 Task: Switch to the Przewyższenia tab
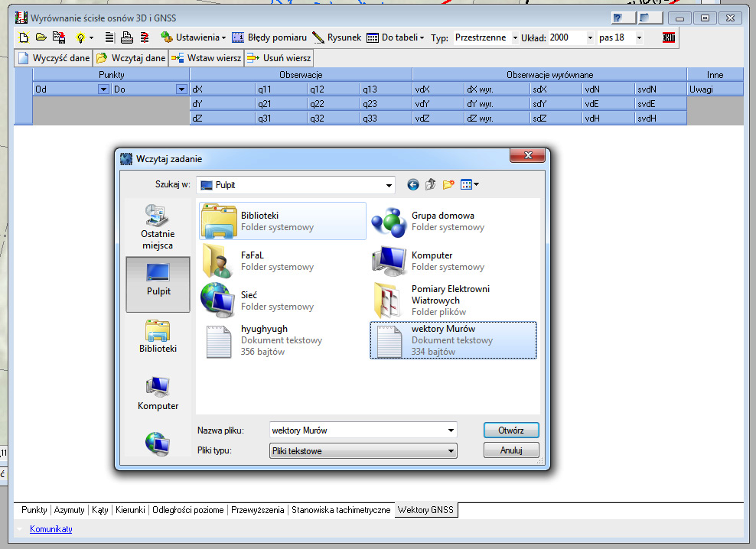pos(257,510)
